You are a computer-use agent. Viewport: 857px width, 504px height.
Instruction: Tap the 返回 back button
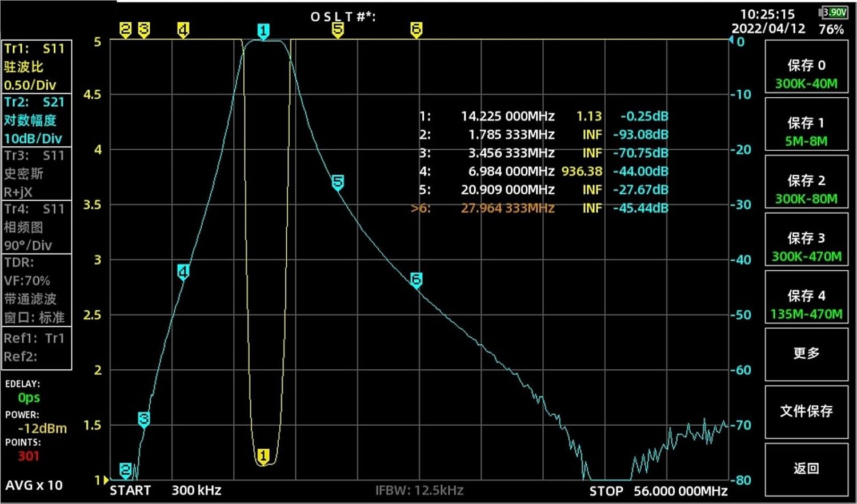pyautogui.click(x=806, y=469)
